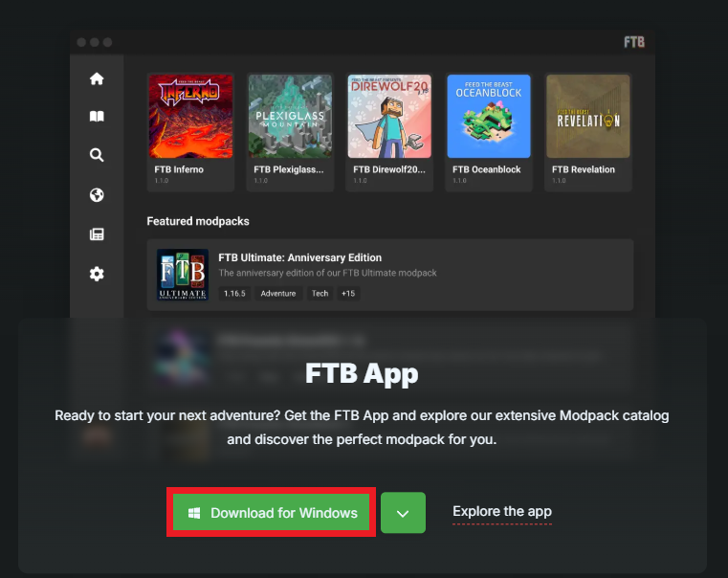Click the FTB Revelation title text
Screen dimensions: 728x578
point(584,169)
